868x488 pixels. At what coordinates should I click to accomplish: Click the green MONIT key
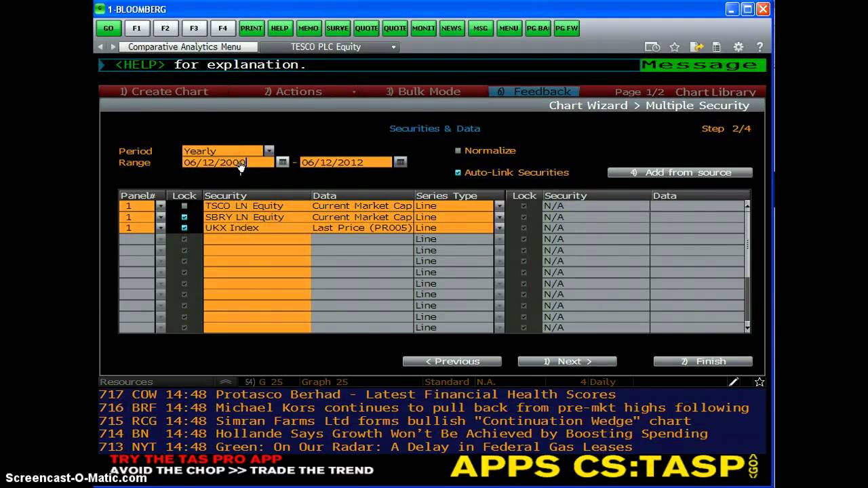423,28
